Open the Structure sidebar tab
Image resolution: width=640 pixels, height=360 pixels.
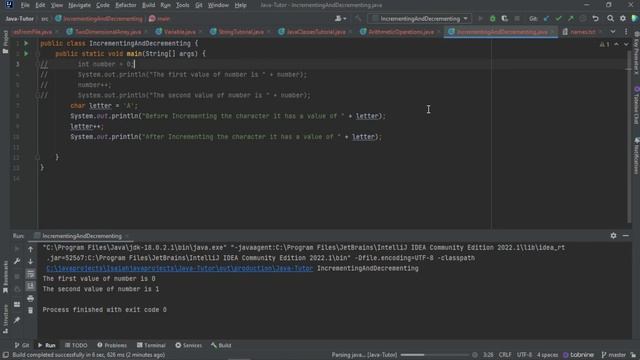(x=5, y=320)
